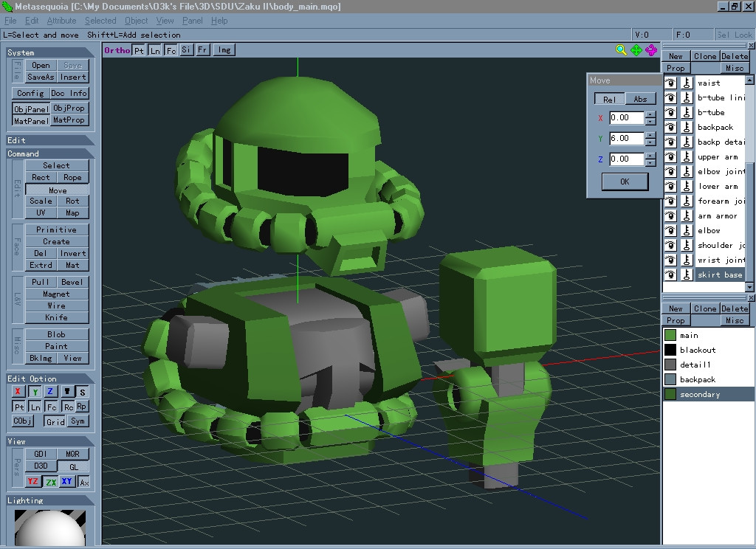Click the green pan view icon
Image resolution: width=756 pixels, height=549 pixels.
(636, 49)
